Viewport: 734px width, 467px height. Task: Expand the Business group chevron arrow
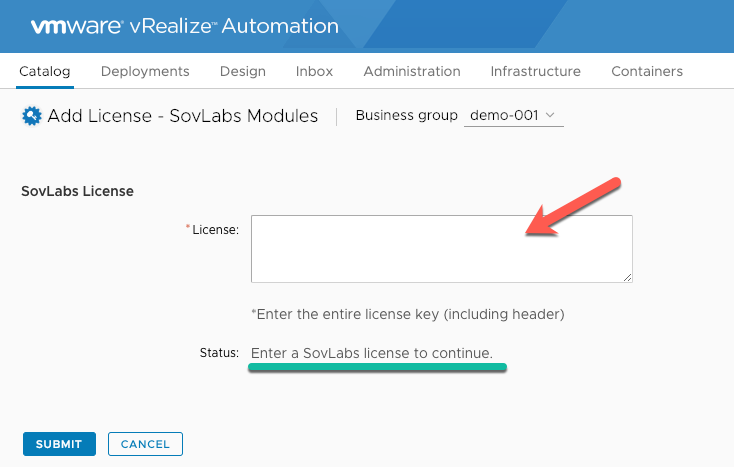(x=550, y=115)
